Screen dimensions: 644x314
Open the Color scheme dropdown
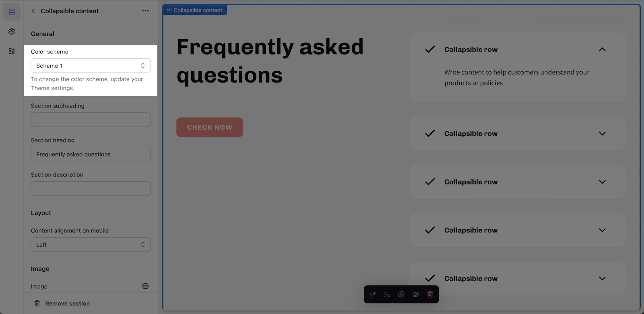click(91, 66)
